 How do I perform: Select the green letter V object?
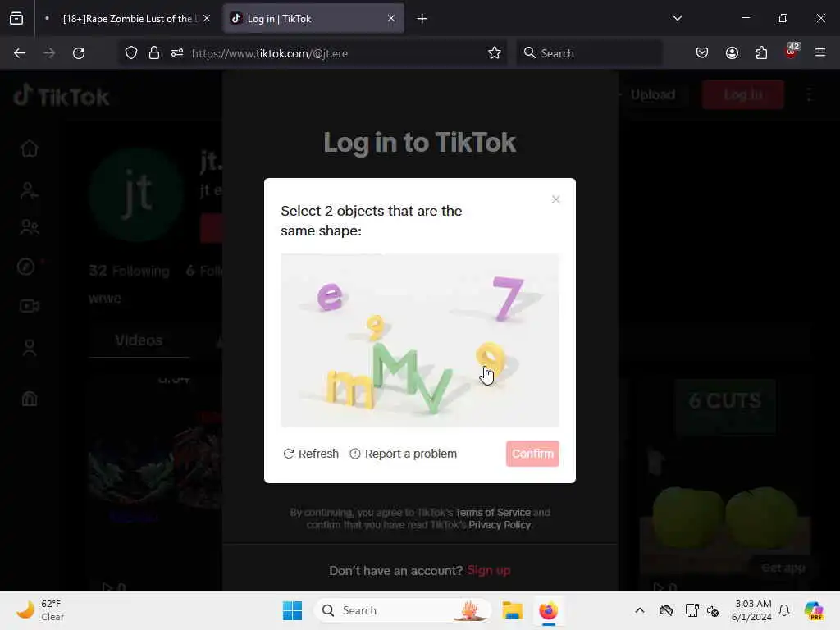[435, 391]
